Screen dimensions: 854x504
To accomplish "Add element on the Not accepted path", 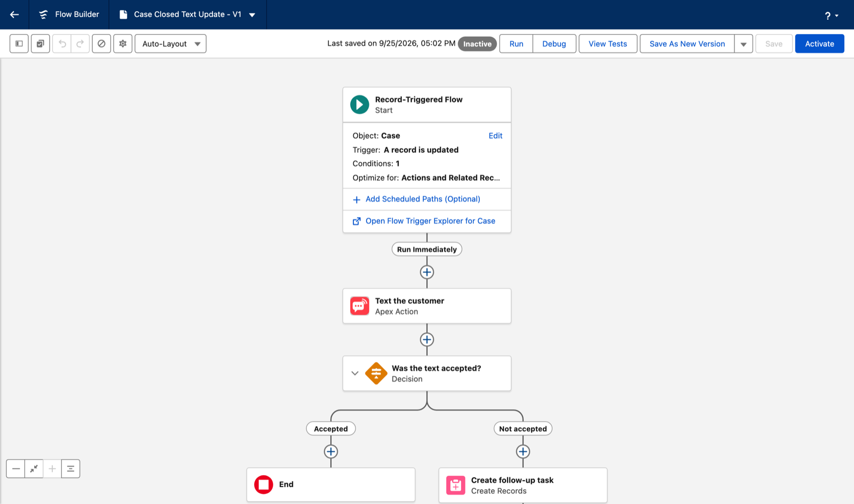I will click(x=523, y=452).
